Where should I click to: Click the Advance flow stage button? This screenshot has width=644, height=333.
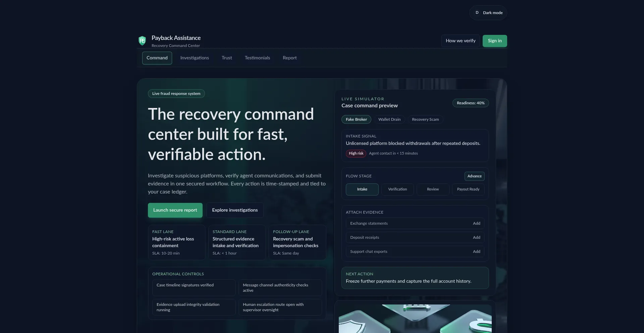[474, 176]
